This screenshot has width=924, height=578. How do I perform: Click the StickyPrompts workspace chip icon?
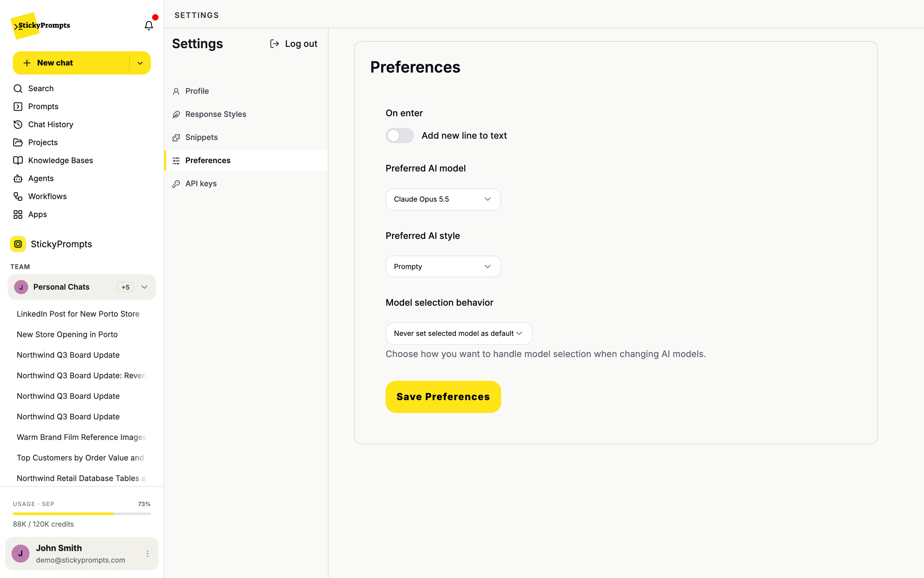[x=18, y=244]
